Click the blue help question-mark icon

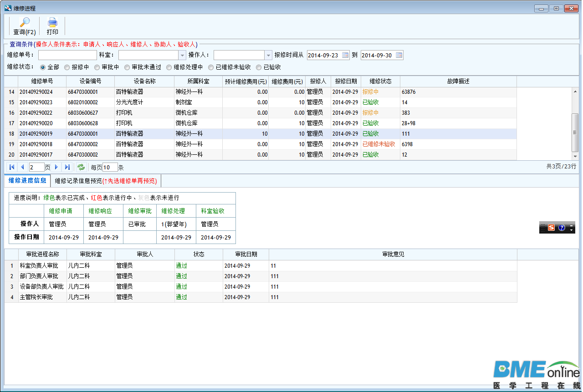click(x=562, y=228)
